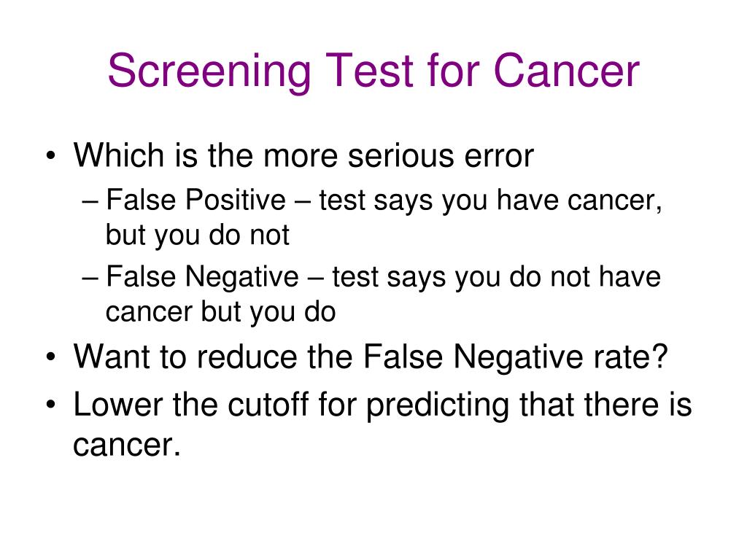Click the words False Positive

(x=196, y=199)
